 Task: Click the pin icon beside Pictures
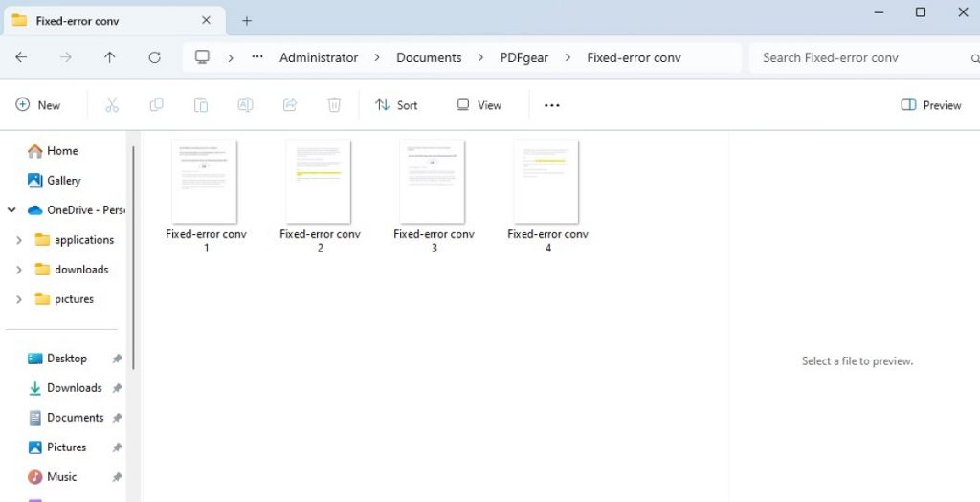point(117,447)
